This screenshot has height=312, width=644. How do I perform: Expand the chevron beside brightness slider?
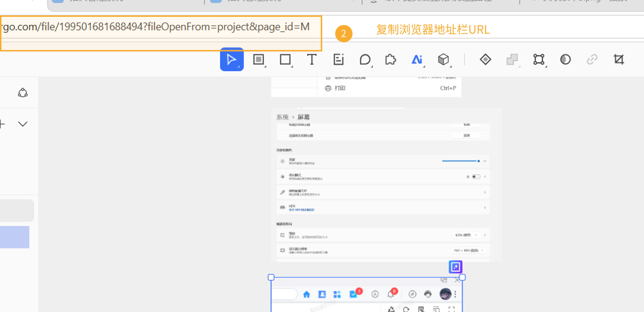coord(485,161)
